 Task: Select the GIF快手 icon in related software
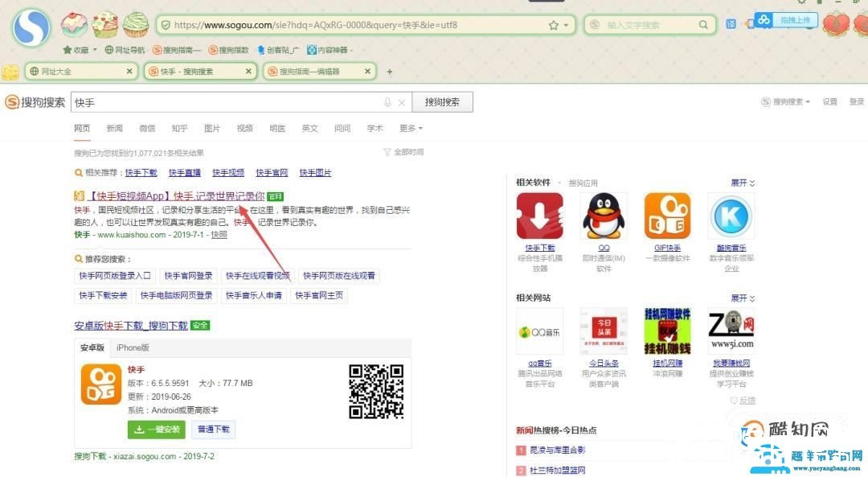point(666,216)
